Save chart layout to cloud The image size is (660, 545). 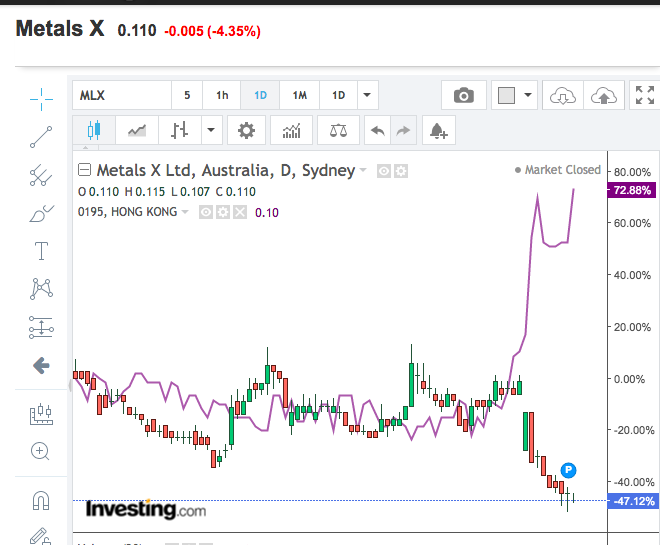click(x=604, y=95)
